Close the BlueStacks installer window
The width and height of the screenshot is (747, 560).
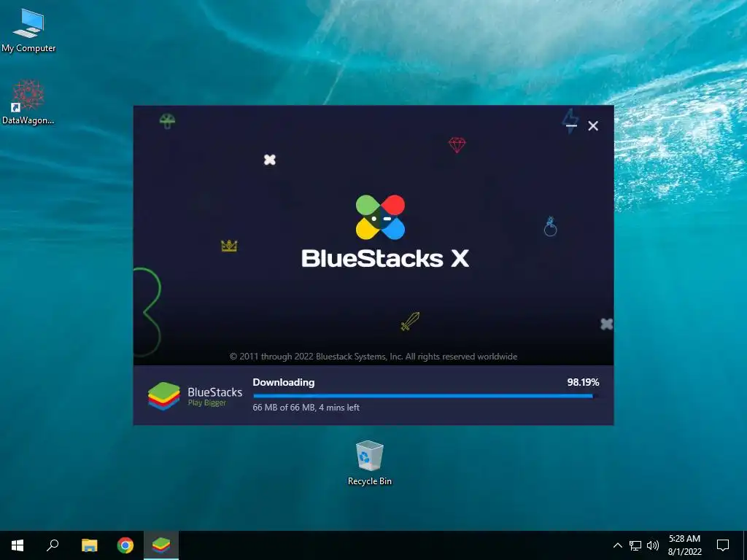(593, 125)
